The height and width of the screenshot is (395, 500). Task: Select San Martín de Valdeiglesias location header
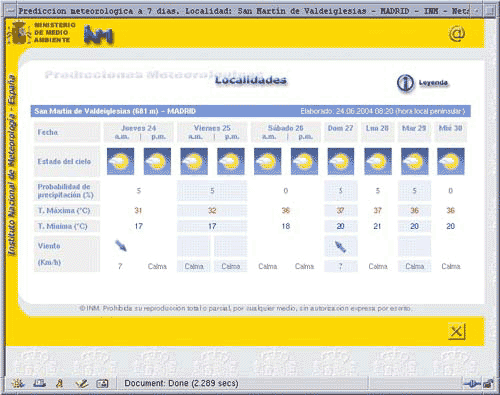[x=115, y=111]
